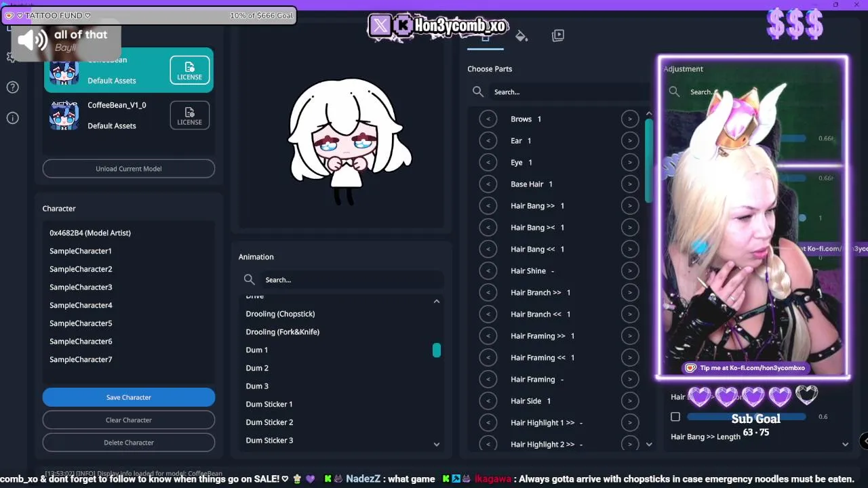Click previous arrow for plain Hair Framing row
This screenshot has width=868, height=488.
[488, 380]
